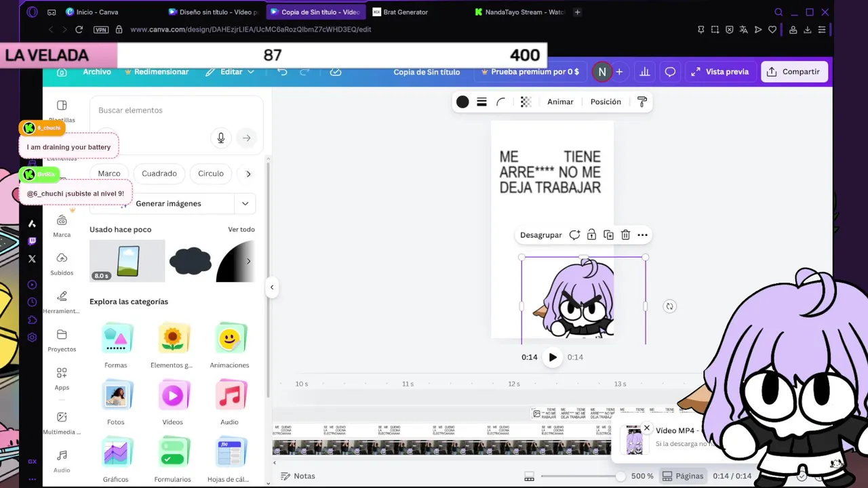Expand Generar imágenes dropdown chevron

coord(244,203)
